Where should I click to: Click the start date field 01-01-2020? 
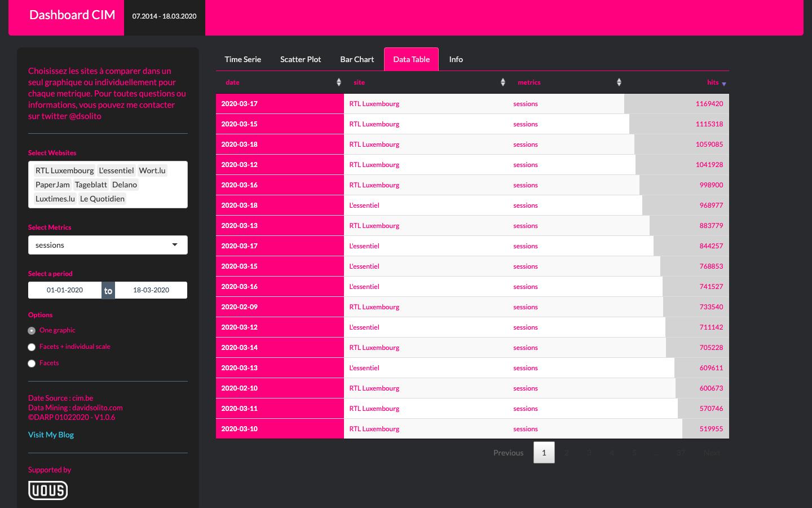65,290
